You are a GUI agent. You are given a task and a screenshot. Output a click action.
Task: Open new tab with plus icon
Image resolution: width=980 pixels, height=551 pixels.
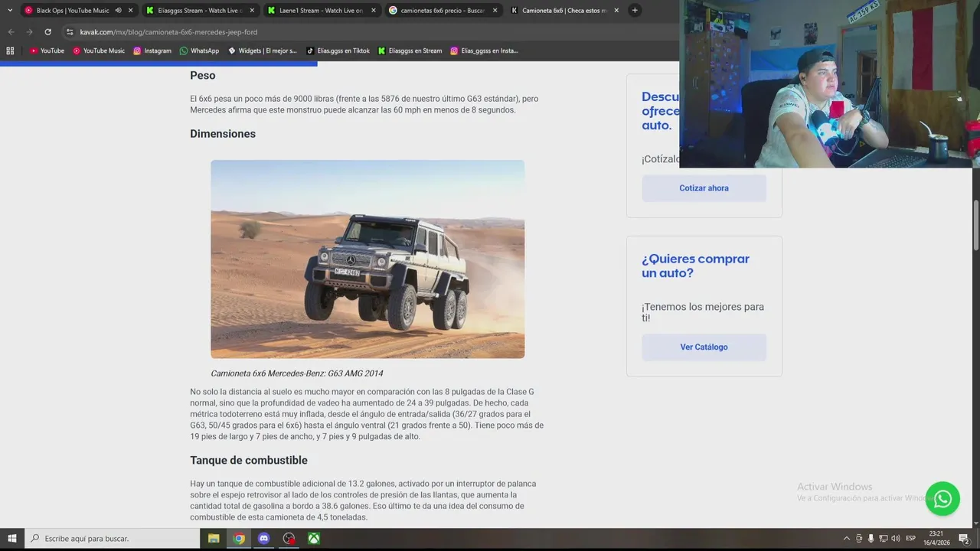point(635,11)
